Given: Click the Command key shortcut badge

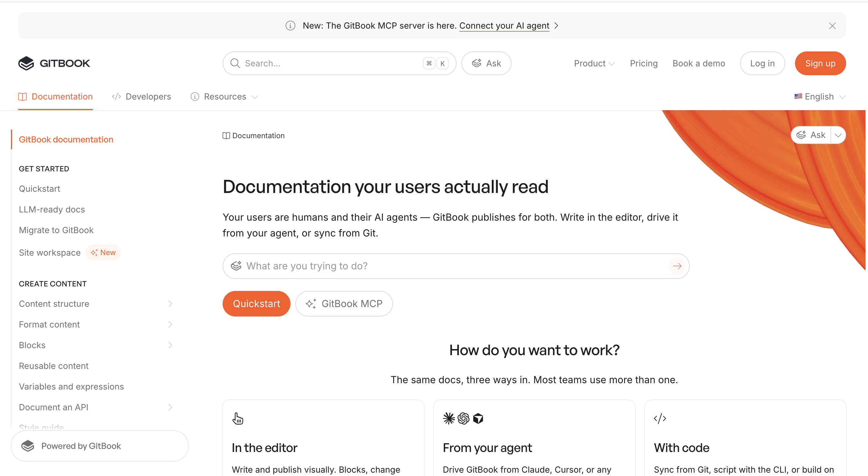Looking at the screenshot, I should tap(429, 63).
